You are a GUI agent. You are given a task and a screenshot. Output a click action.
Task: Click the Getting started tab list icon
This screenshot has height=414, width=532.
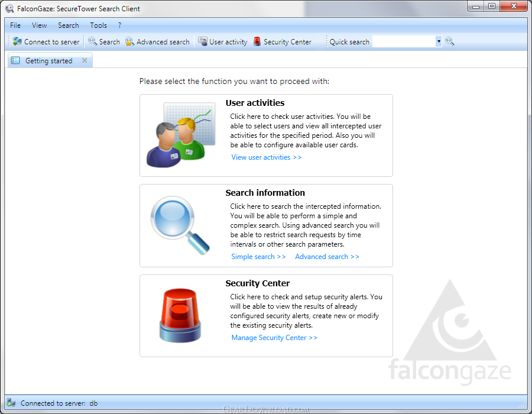click(15, 60)
